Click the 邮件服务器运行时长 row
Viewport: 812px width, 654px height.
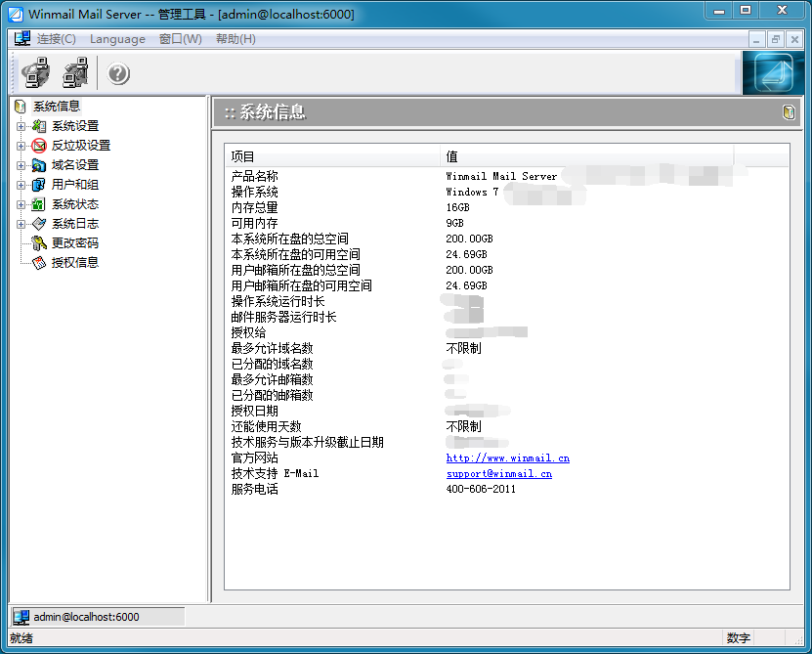[x=507, y=317]
